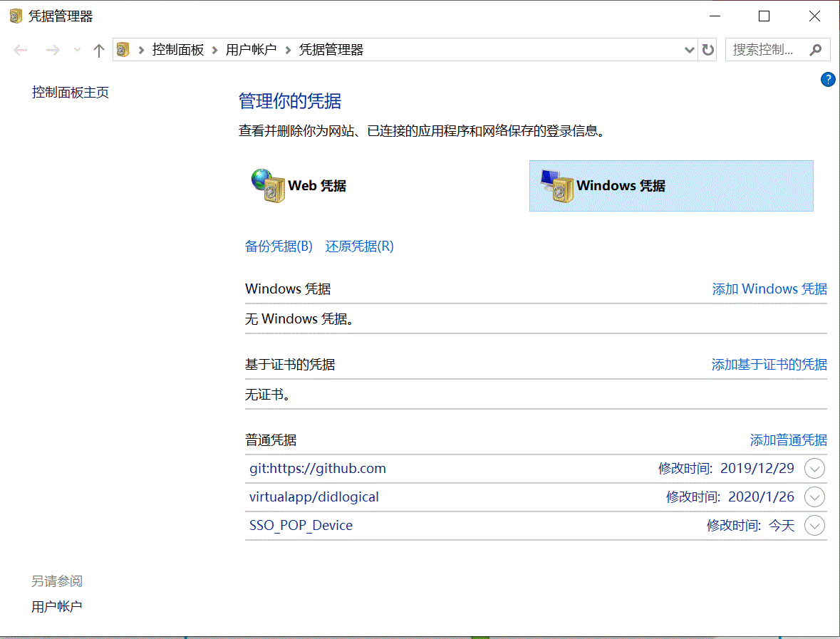840x639 pixels.
Task: Expand the SSO_POP_Device credential chevron
Action: click(814, 526)
